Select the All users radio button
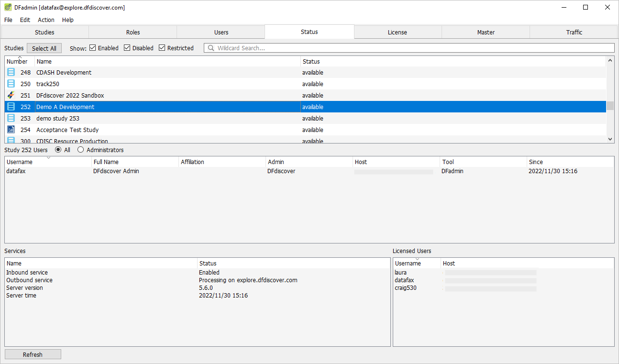Viewport: 619px width, 364px height. coord(58,150)
